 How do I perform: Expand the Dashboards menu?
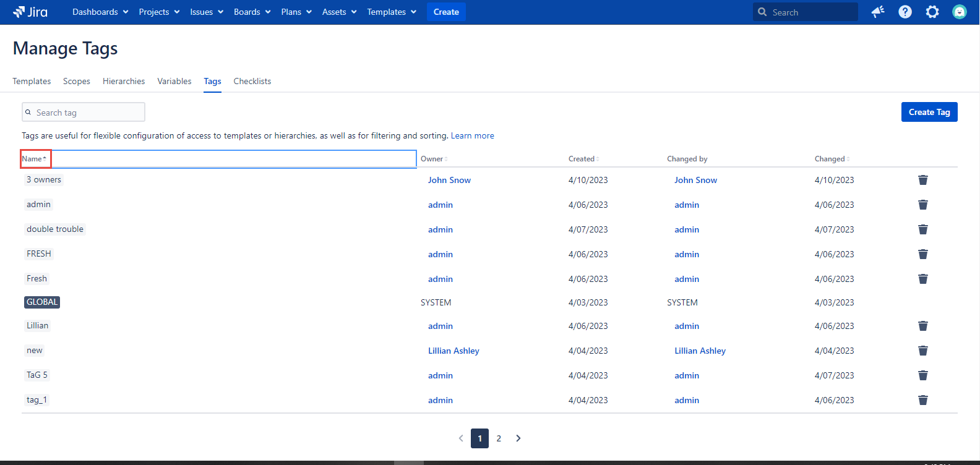(x=100, y=12)
